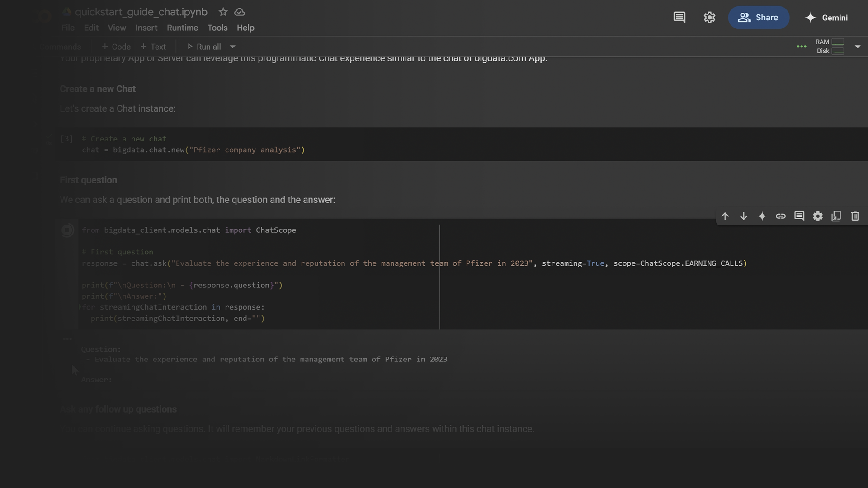This screenshot has height=488, width=868.
Task: Click the Question output text line
Action: 267,360
